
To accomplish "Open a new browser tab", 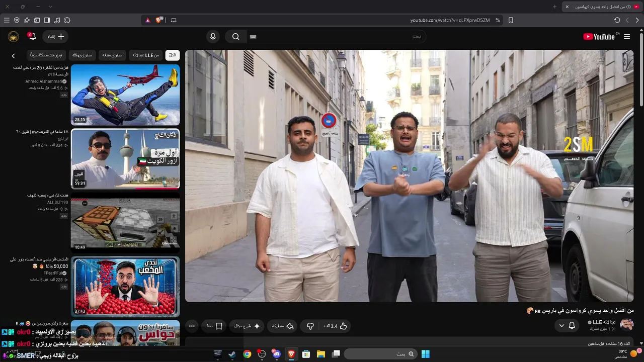I will pos(554,7).
